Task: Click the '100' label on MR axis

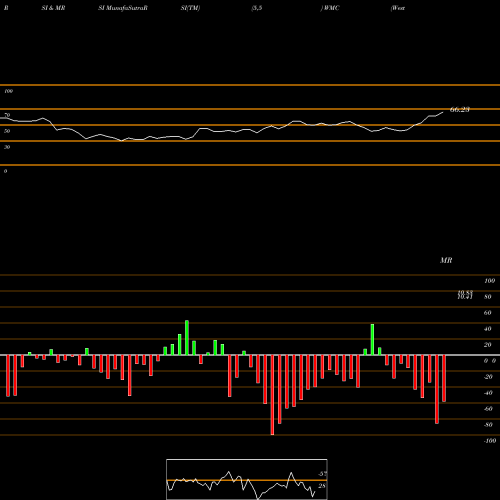Action: 489,281
